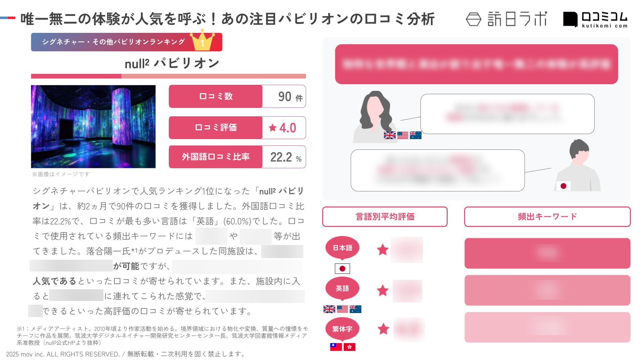644x362 pixels.
Task: Click the darkest pink keyword bar
Action: pyautogui.click(x=547, y=253)
